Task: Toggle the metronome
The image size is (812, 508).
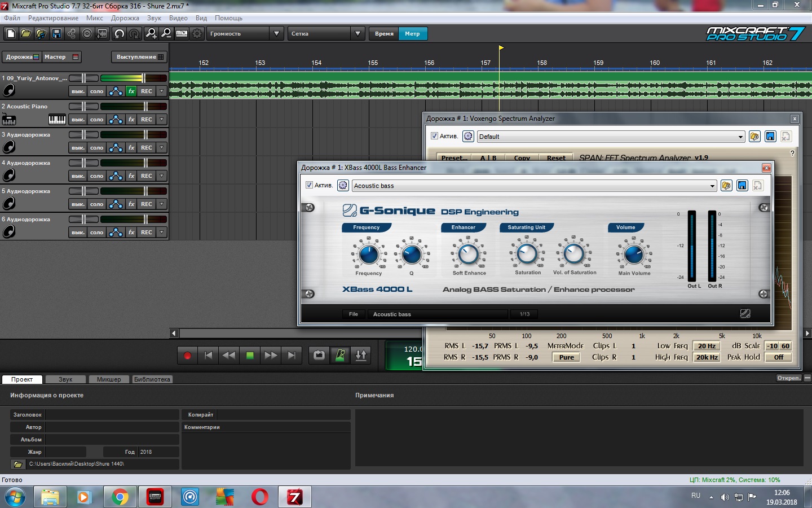Action: pos(340,356)
